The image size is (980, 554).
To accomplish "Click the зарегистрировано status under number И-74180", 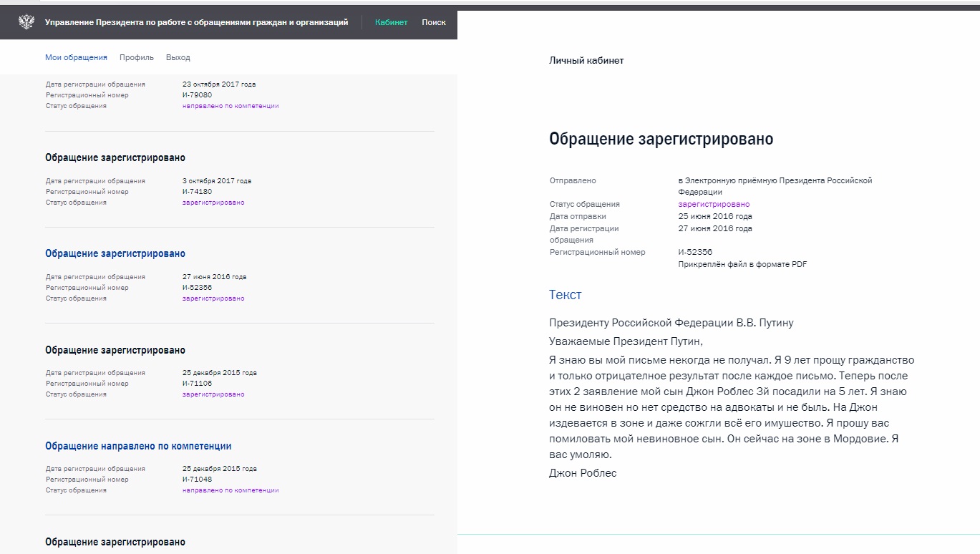I will (213, 203).
